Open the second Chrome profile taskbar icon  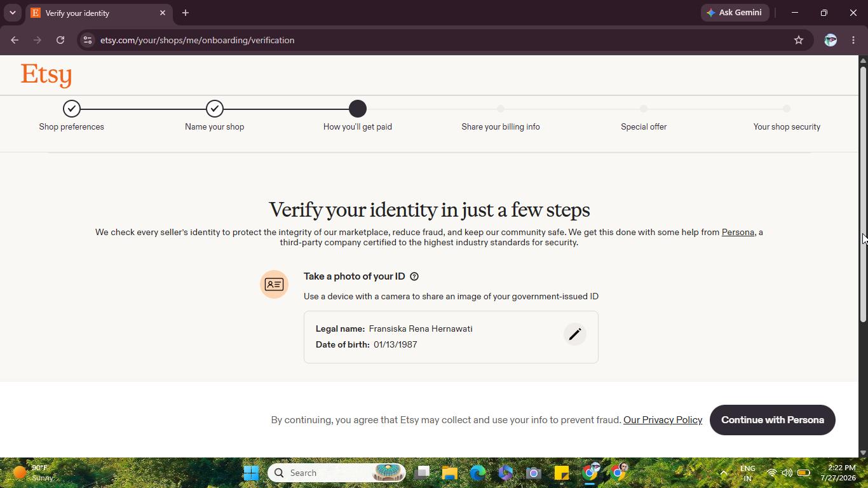click(618, 473)
